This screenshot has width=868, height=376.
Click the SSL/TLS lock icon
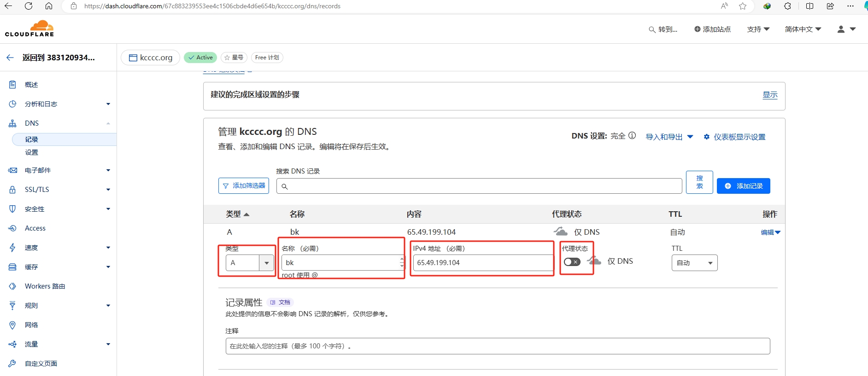[12, 190]
